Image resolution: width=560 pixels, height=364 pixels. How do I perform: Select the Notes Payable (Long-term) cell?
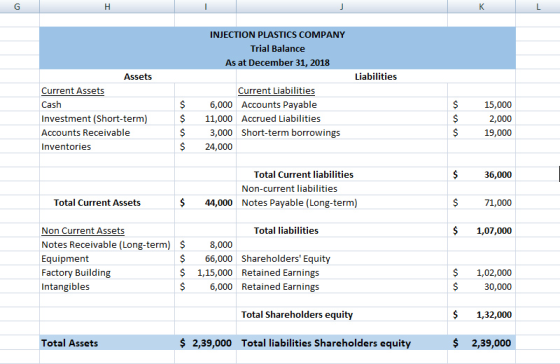tap(342, 203)
